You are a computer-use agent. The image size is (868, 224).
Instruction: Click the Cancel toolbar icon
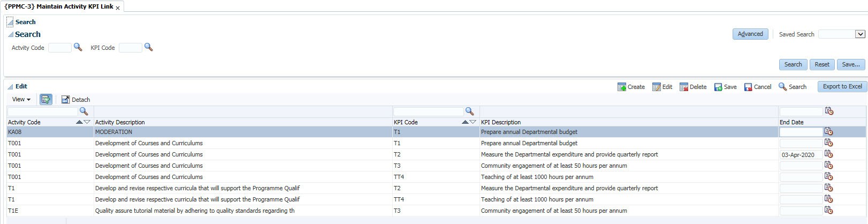[748, 87]
